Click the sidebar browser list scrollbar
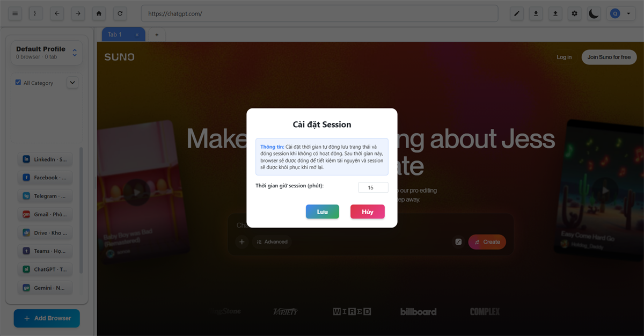Image resolution: width=644 pixels, height=336 pixels. (81, 210)
